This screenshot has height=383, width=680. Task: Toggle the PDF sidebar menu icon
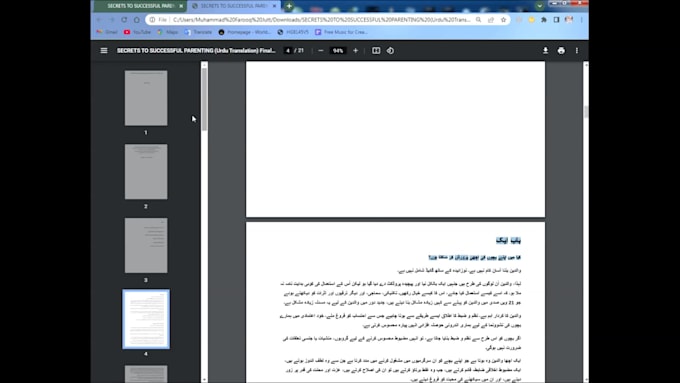pos(104,51)
